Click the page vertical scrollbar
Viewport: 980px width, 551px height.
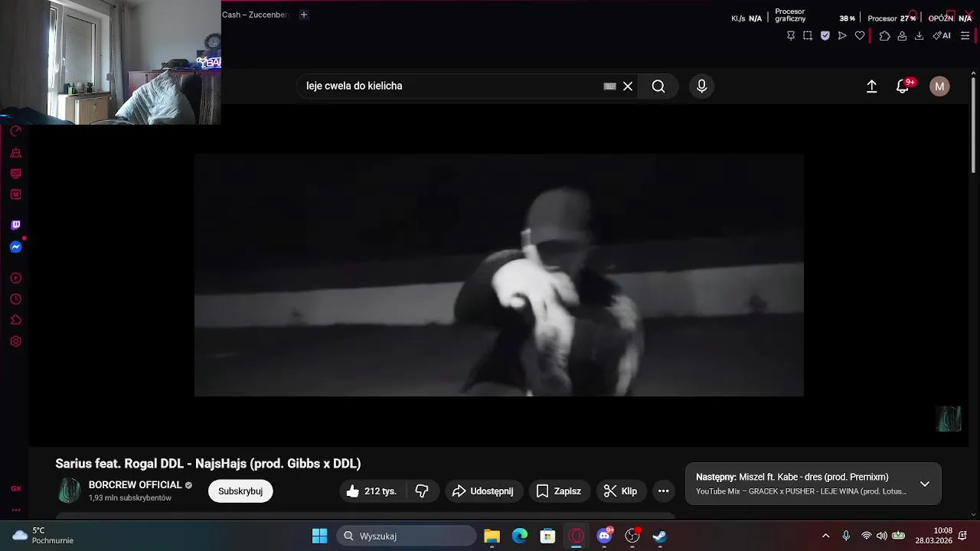coord(974,124)
